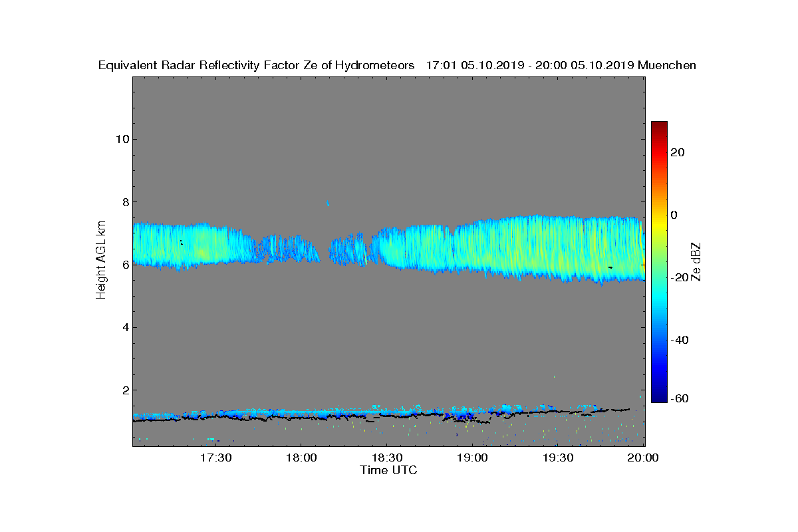Click the plot title 'Equivalent Radar Reflectivity Factor Ze of Hydrometeors'
The image size is (798, 532).
[257, 65]
